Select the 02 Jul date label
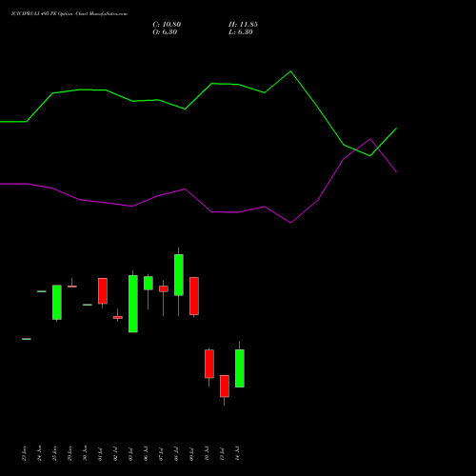This screenshot has width=476, height=476. (115, 454)
